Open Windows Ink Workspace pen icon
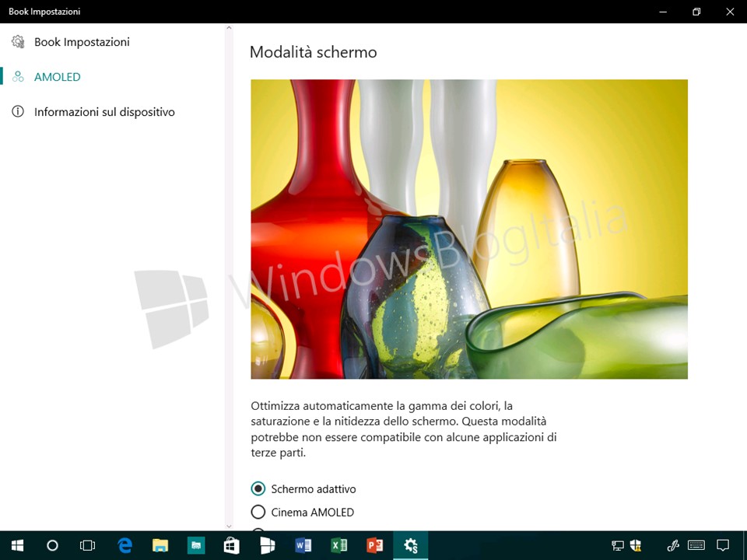 (672, 545)
